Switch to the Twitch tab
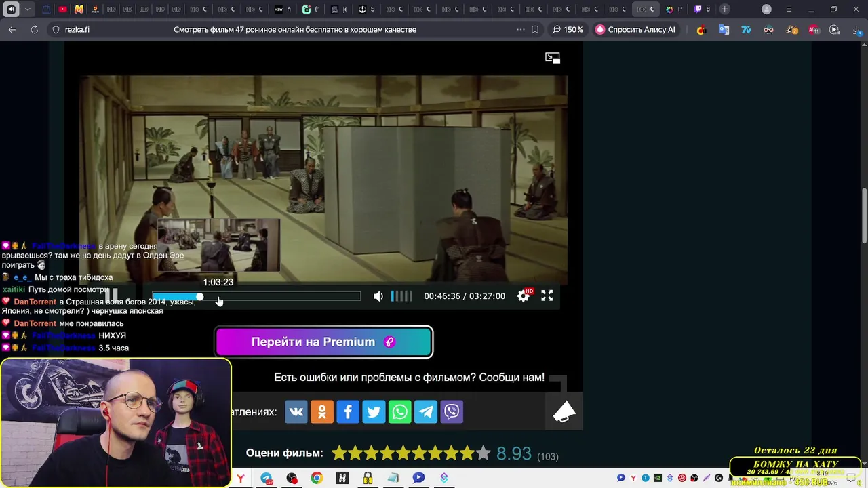 [x=702, y=9]
